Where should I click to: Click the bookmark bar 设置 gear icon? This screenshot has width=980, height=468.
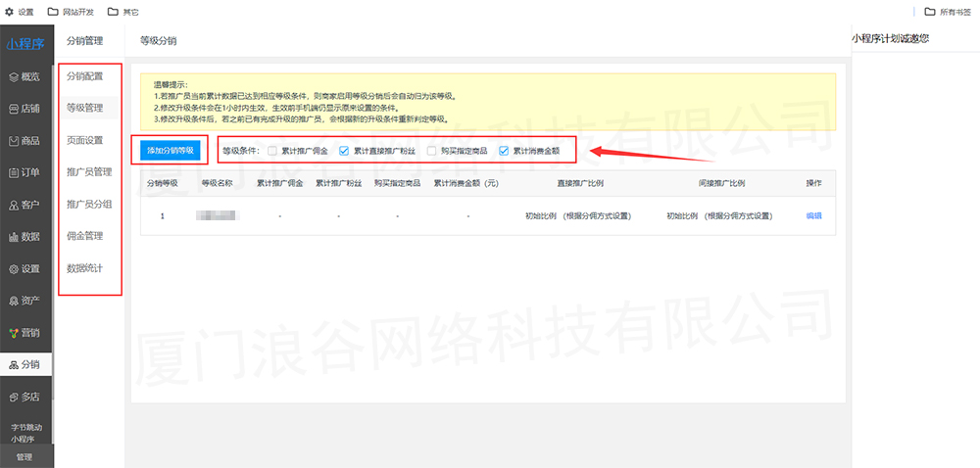point(9,12)
